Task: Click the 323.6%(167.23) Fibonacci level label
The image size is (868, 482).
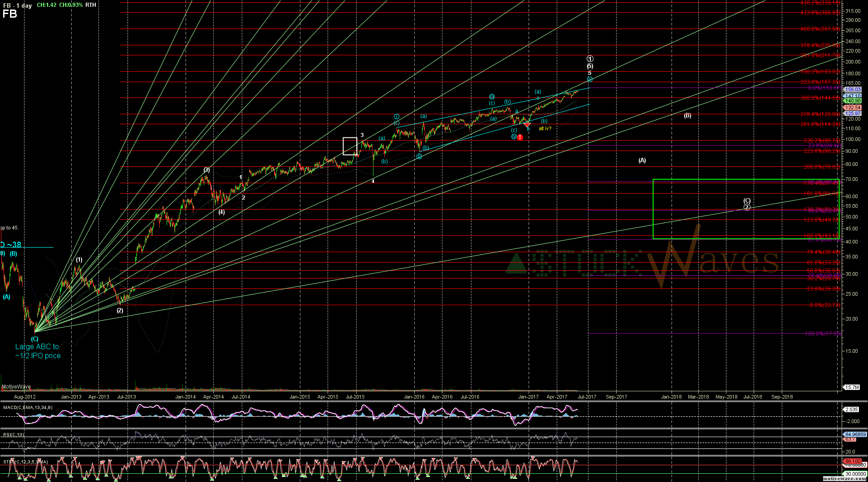Action: pos(820,82)
